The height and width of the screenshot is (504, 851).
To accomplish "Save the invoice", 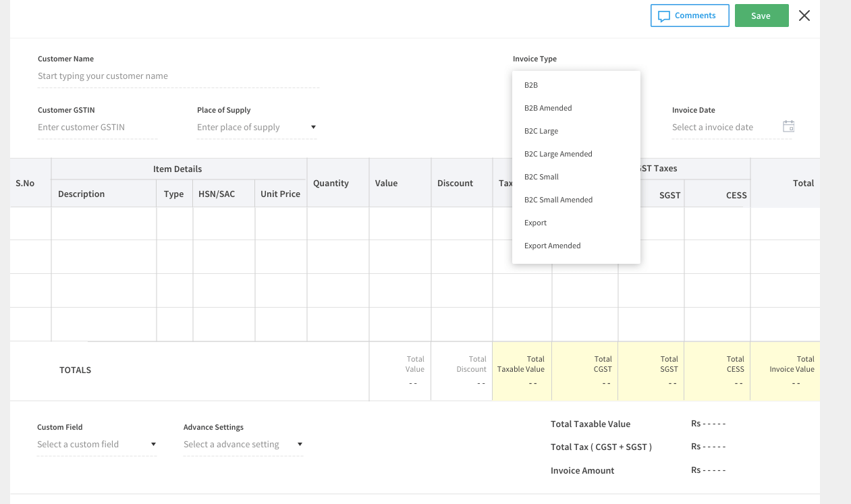I will (x=762, y=15).
